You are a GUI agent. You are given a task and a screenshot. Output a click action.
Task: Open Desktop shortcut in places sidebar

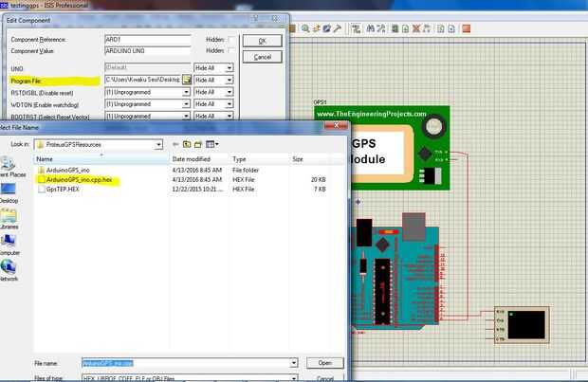click(x=9, y=193)
